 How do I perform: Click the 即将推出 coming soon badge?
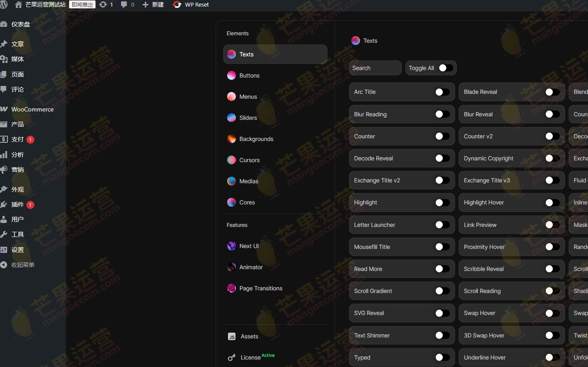point(82,4)
